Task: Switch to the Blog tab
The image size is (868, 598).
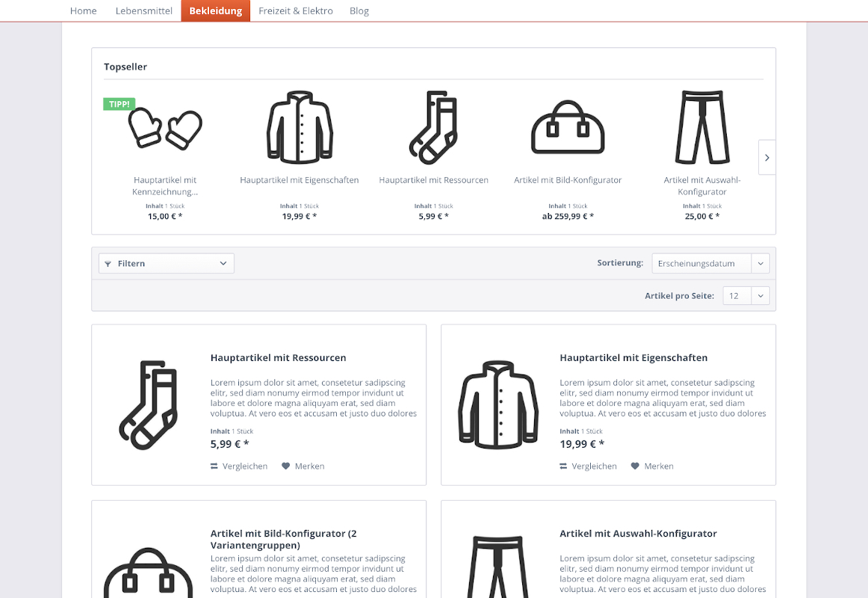Action: point(359,11)
